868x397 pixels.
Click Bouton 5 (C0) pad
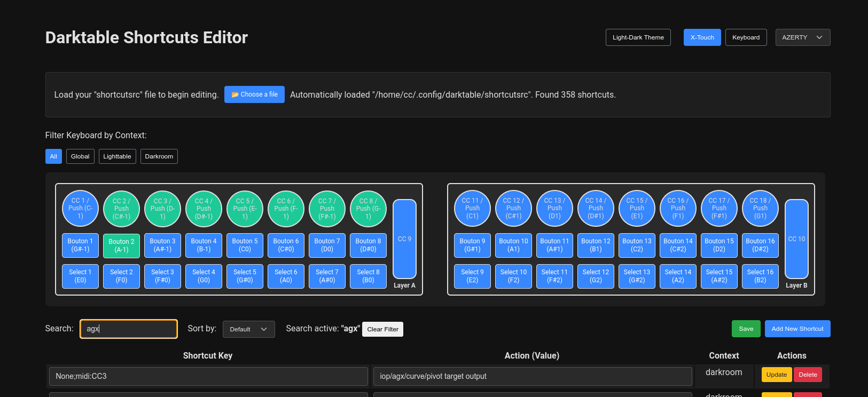pyautogui.click(x=245, y=245)
